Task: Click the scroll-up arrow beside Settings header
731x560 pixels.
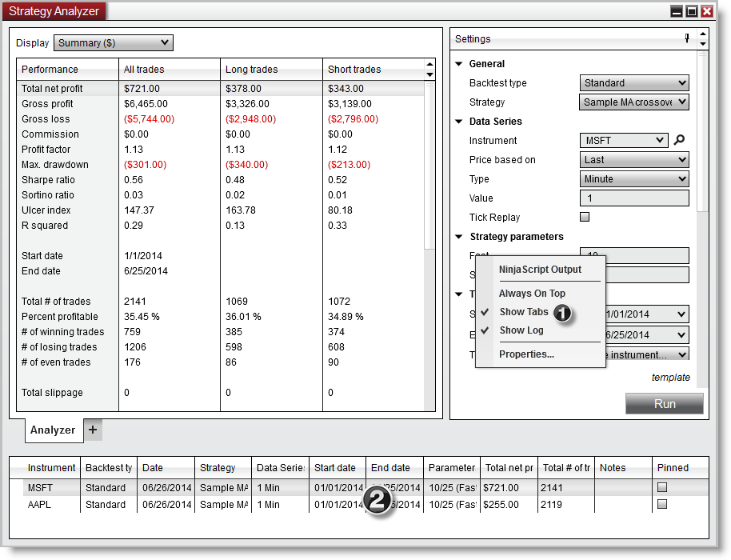Action: pos(701,34)
